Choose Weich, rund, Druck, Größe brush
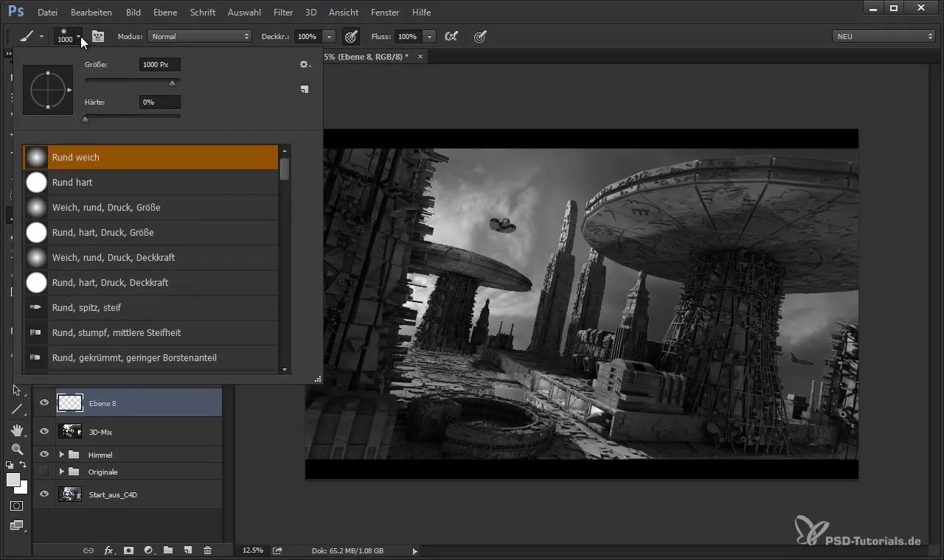The width and height of the screenshot is (944, 560). [151, 207]
